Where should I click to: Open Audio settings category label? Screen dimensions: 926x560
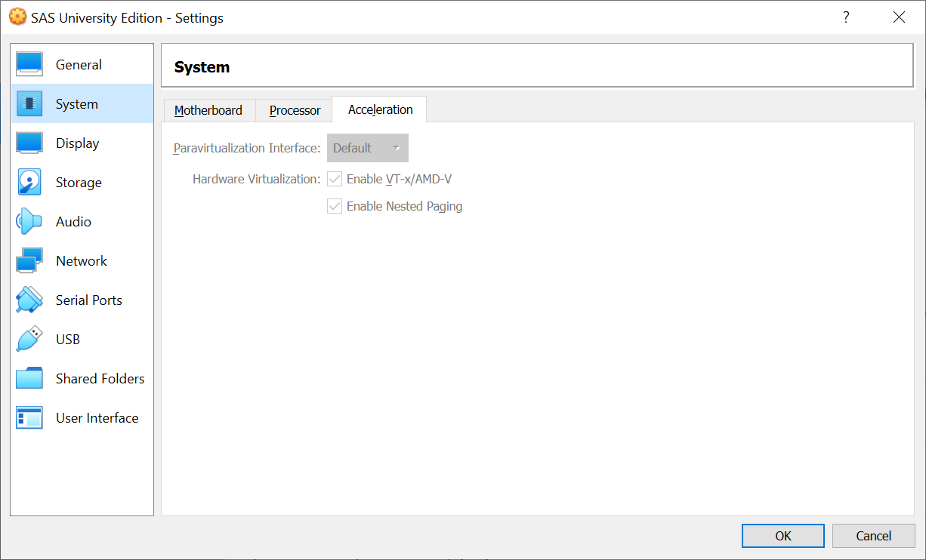[73, 222]
